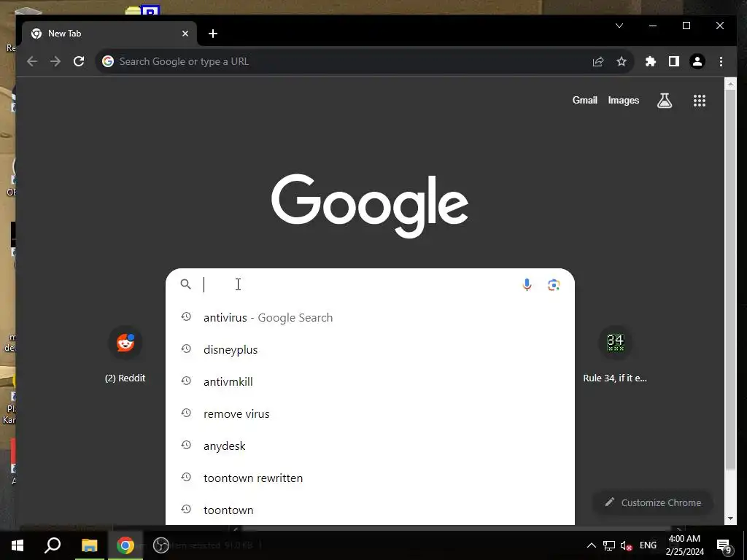Go forward with the forward arrow
Image resolution: width=747 pixels, height=560 pixels.
[x=55, y=61]
